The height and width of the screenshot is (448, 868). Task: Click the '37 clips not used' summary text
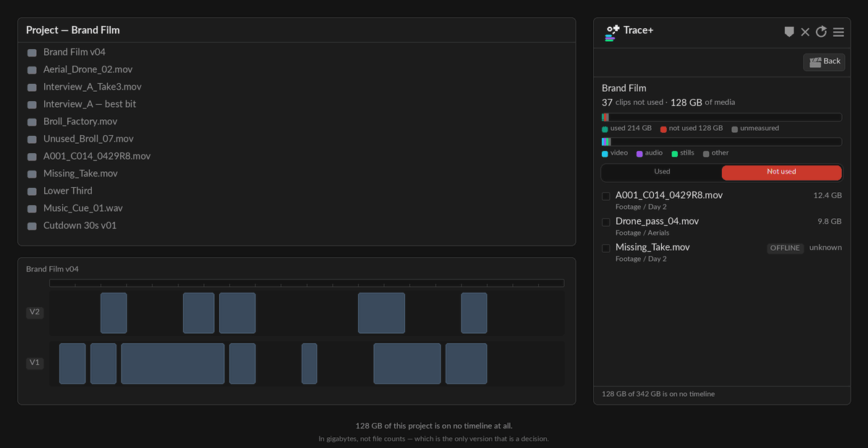click(x=632, y=103)
